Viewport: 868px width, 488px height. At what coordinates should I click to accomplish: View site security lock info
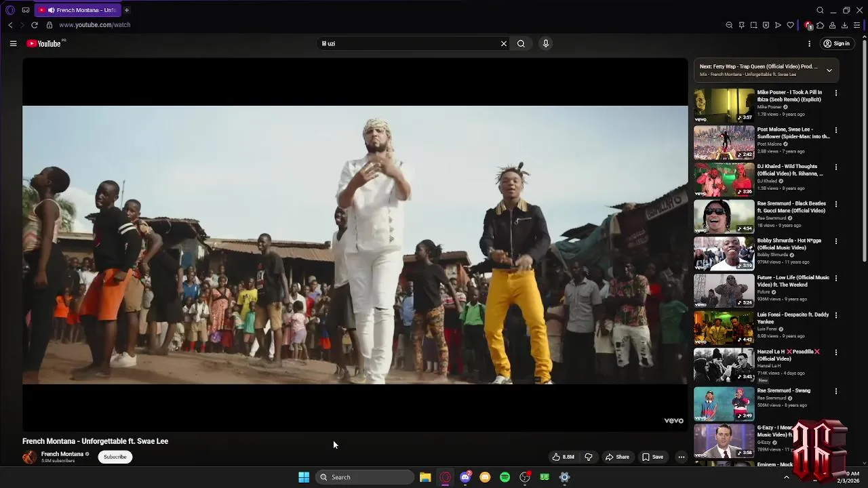point(49,25)
